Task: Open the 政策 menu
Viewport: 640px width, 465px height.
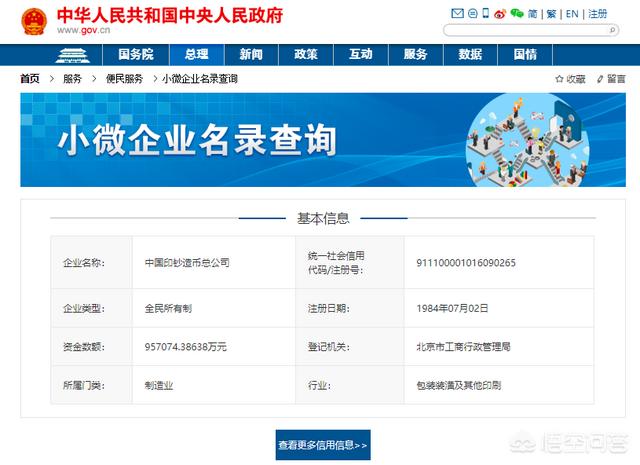Action: tap(306, 55)
